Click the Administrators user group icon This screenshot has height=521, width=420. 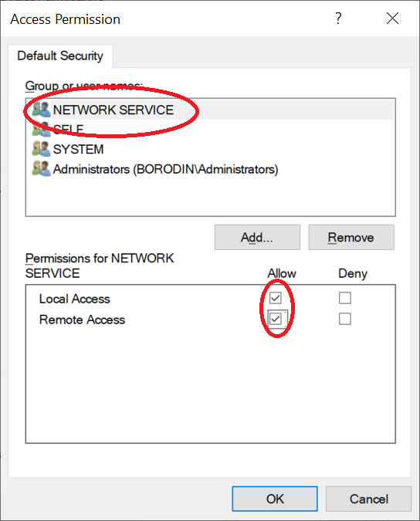coord(41,169)
